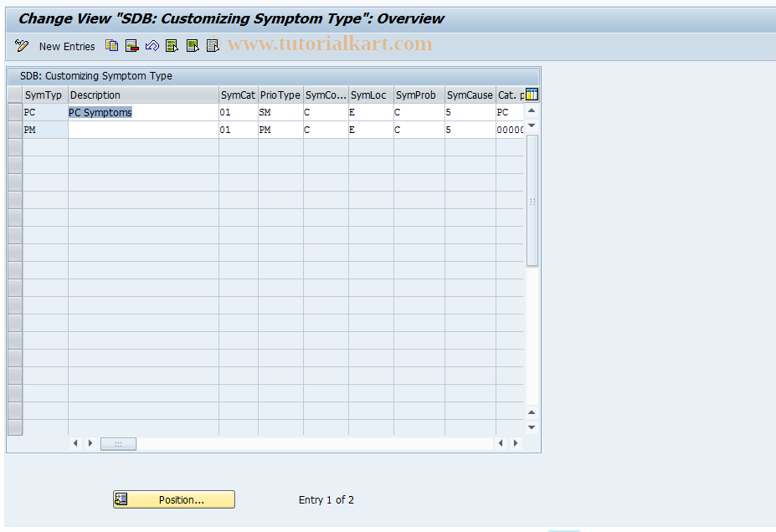Click the SymTyp column header
776x532 pixels.
pos(45,95)
